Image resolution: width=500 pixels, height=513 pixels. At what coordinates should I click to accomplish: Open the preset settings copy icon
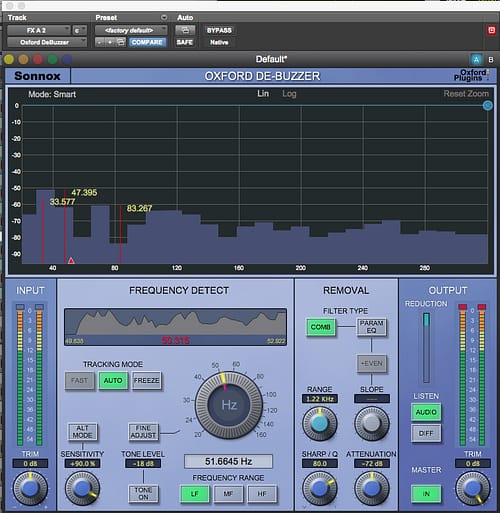point(121,42)
